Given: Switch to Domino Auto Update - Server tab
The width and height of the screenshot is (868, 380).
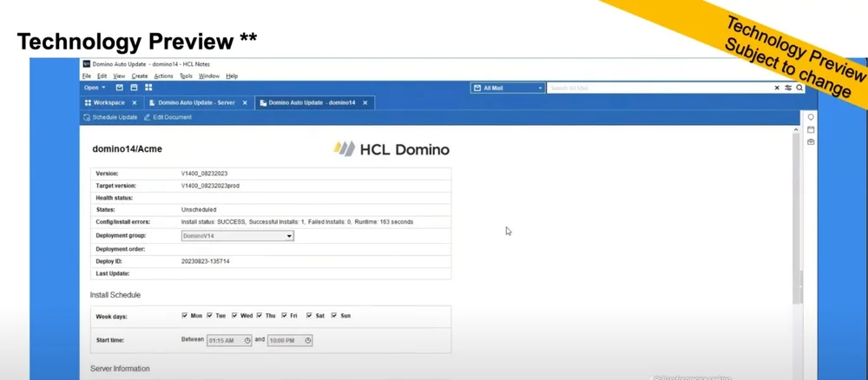Looking at the screenshot, I should [x=196, y=103].
